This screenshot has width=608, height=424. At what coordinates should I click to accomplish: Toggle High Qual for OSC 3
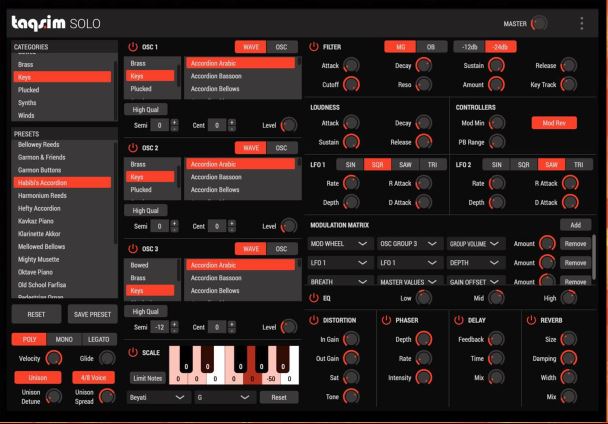click(145, 311)
